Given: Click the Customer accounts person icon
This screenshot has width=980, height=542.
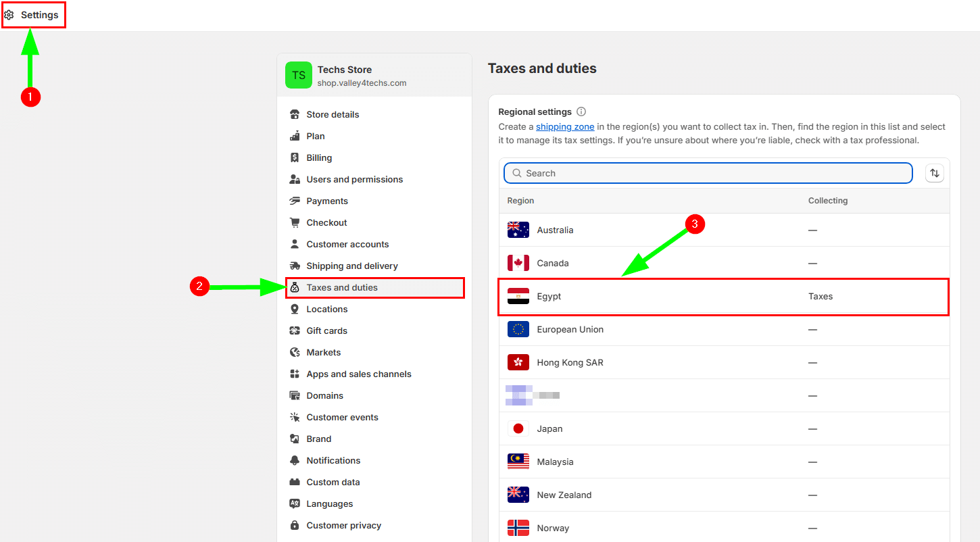Looking at the screenshot, I should pyautogui.click(x=295, y=244).
